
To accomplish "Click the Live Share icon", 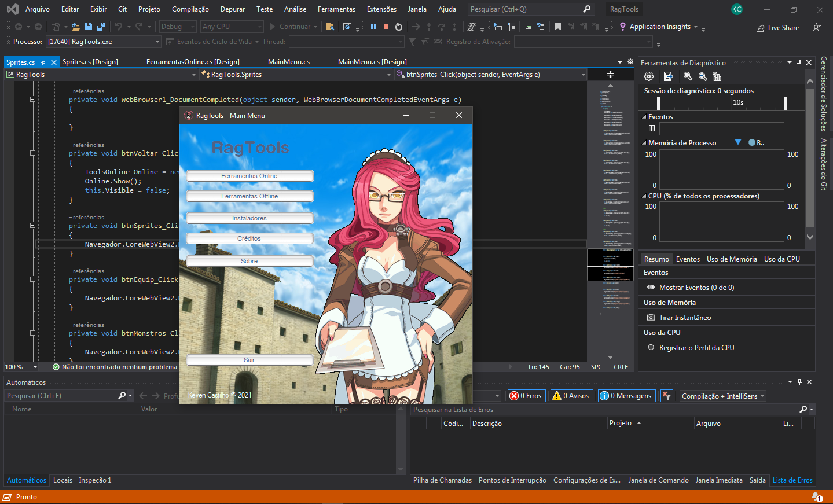I will [760, 28].
